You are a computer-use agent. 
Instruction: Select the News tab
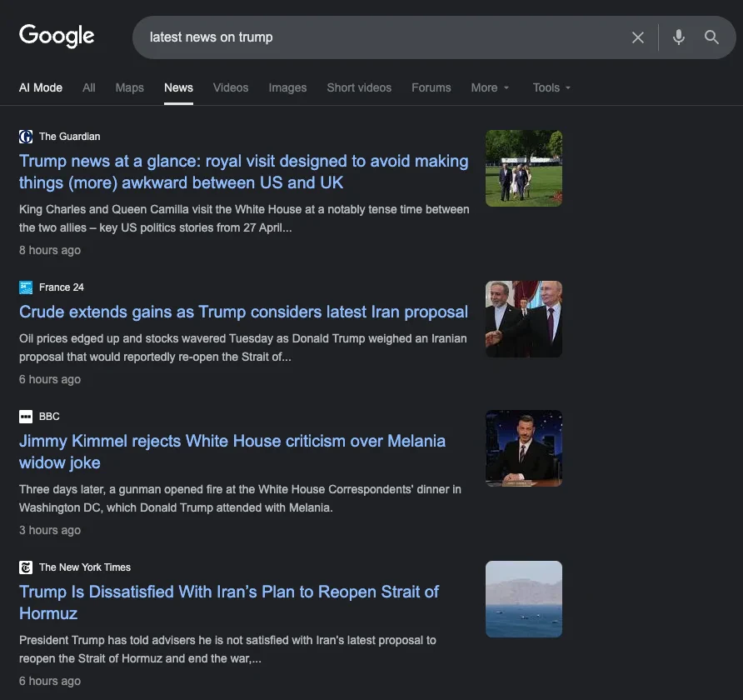pyautogui.click(x=178, y=87)
